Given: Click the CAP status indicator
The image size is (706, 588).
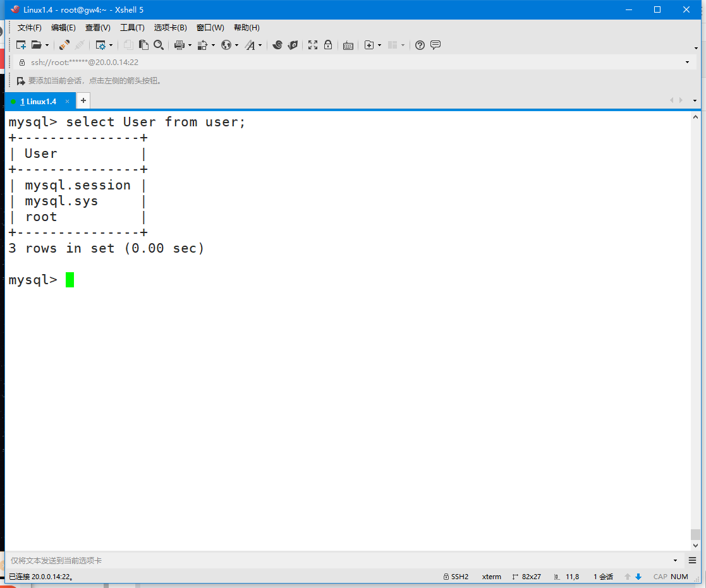Looking at the screenshot, I should click(660, 577).
